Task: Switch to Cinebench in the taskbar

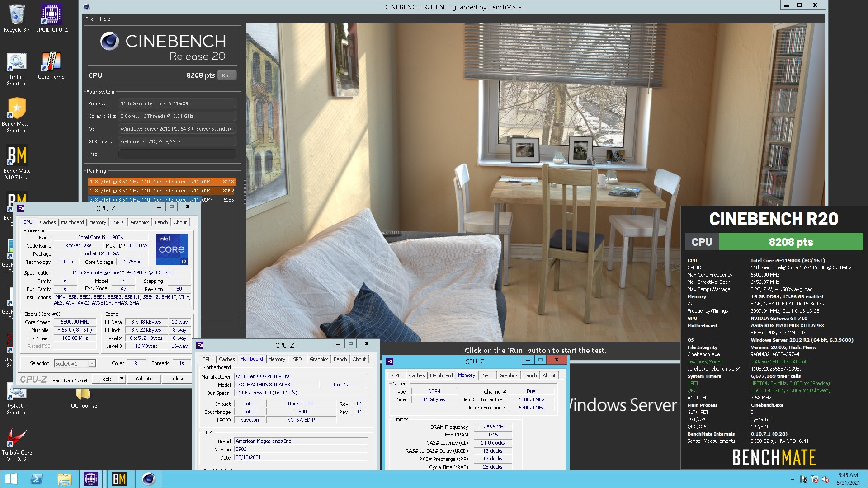Action: click(148, 479)
